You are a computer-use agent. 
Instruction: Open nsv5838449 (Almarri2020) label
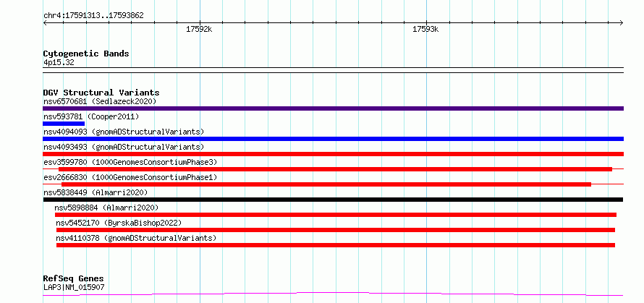(96, 192)
